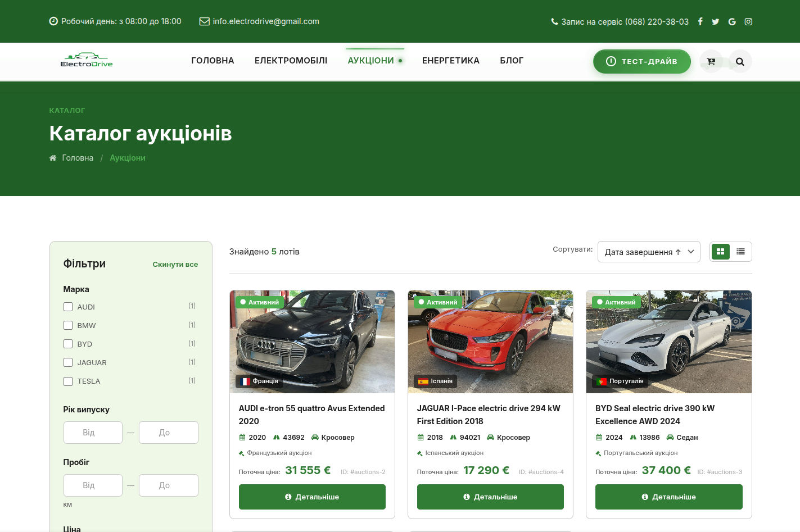Click the ТЕСТ-ДРАЙВ button
800x532 pixels.
[642, 61]
